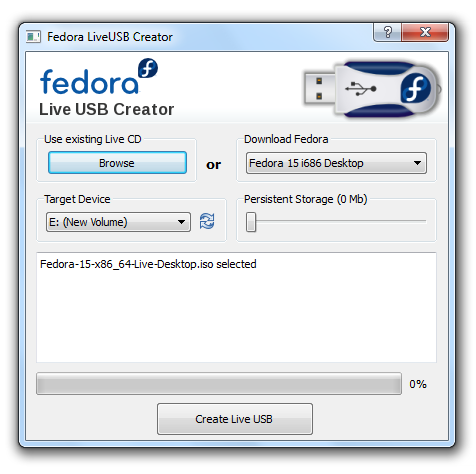The height and width of the screenshot is (474, 476).
Task: Click the blue fedora wordmark
Action: pyautogui.click(x=89, y=82)
